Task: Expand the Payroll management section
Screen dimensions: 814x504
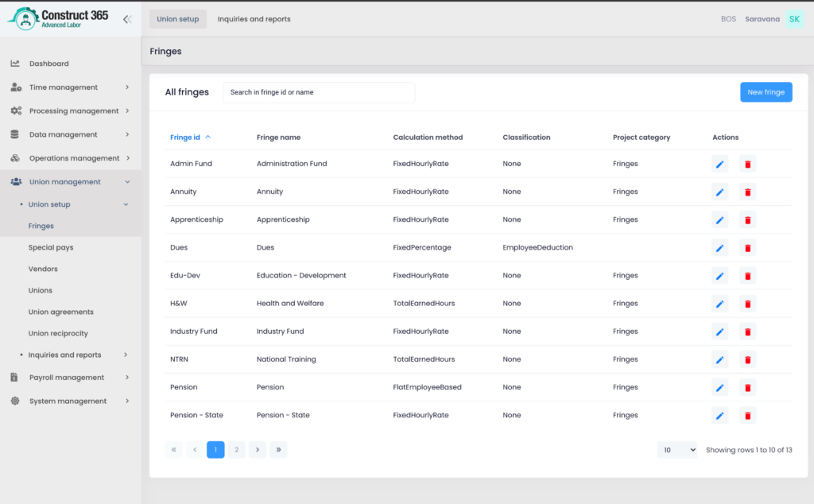Action: click(70, 378)
